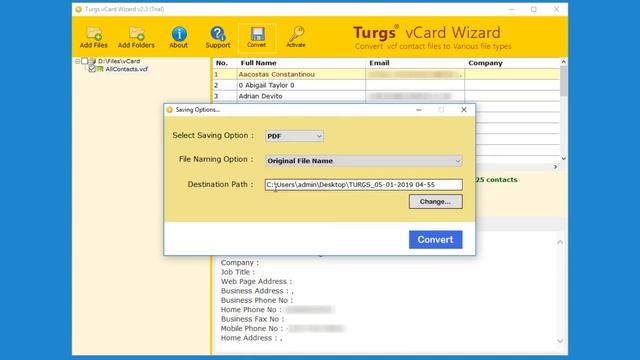Image resolution: width=640 pixels, height=360 pixels.
Task: Minimize the Turgs vCard Wizard window
Action: (x=511, y=9)
